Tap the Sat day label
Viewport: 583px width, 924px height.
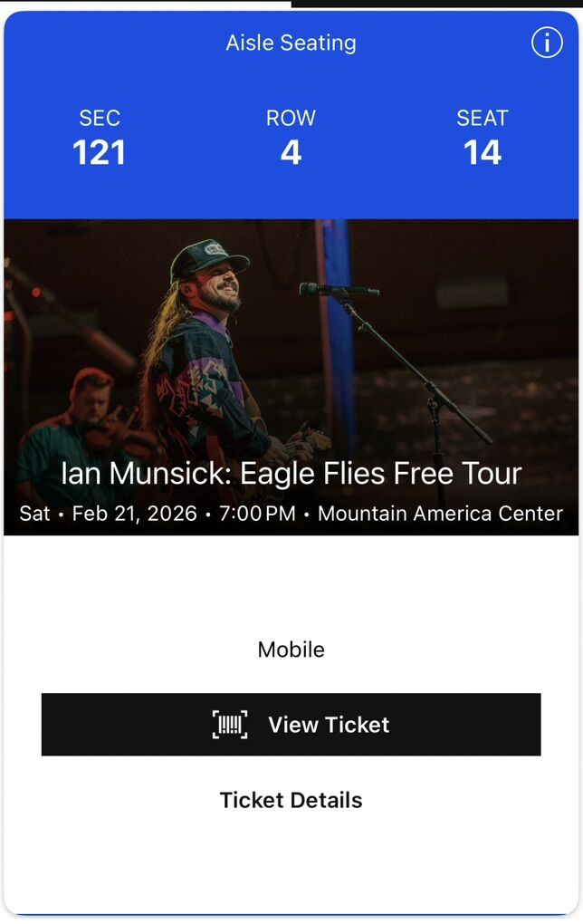(x=34, y=514)
